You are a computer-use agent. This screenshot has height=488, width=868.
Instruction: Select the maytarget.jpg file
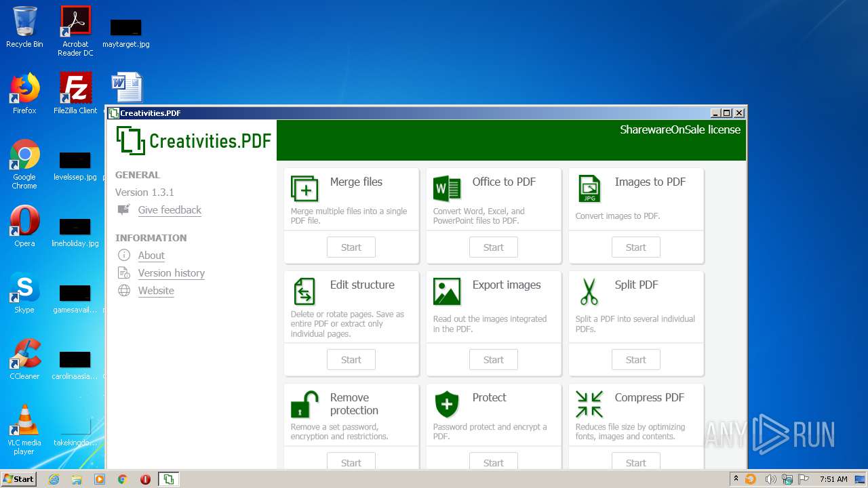[x=126, y=33]
